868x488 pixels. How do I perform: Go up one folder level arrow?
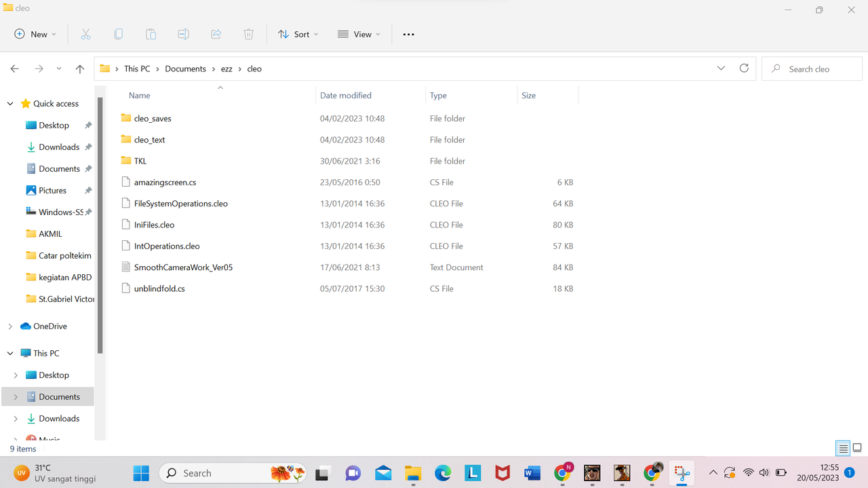tap(80, 69)
